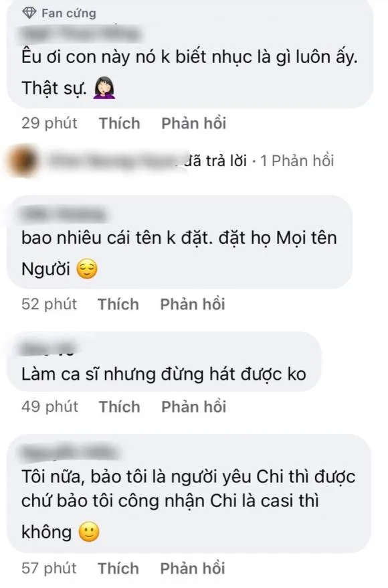Like the comment posted 49 phút ago

pyautogui.click(x=120, y=407)
